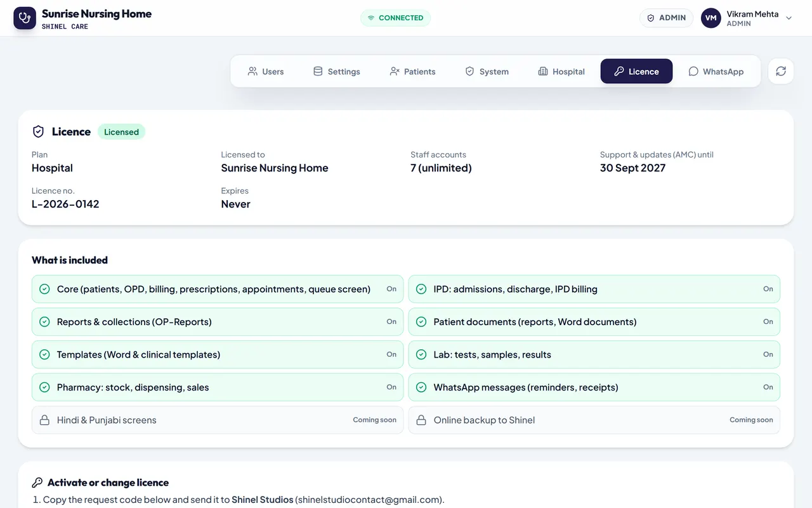This screenshot has width=812, height=508.
Task: Click check icon on WhatsApp messages row
Action: [x=421, y=387]
